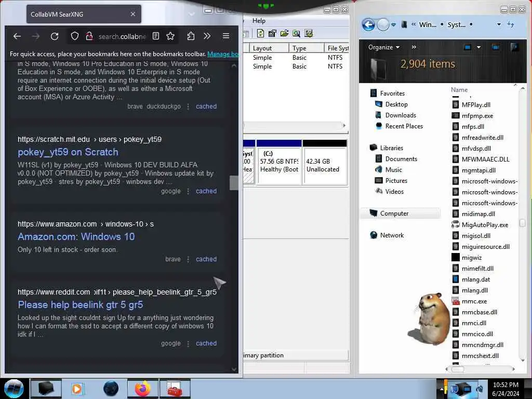Select Documents under Libraries

[x=401, y=159]
